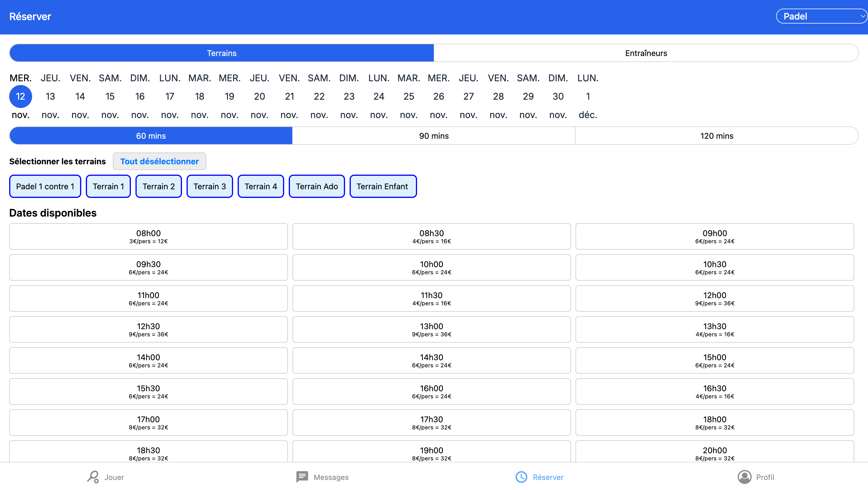Viewport: 868px width, 490px height.
Task: Expand the Padel sport dropdown
Action: (x=821, y=16)
